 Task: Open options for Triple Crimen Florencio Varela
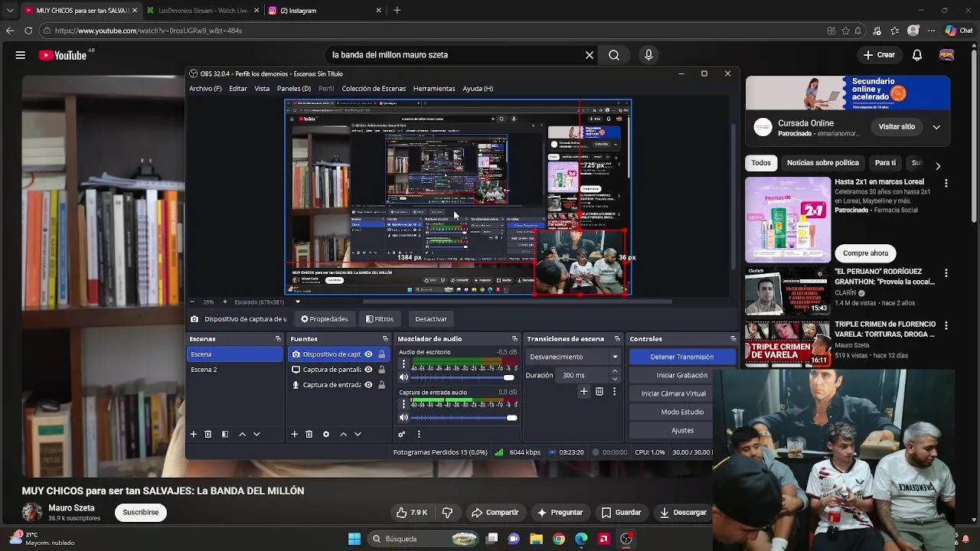946,326
